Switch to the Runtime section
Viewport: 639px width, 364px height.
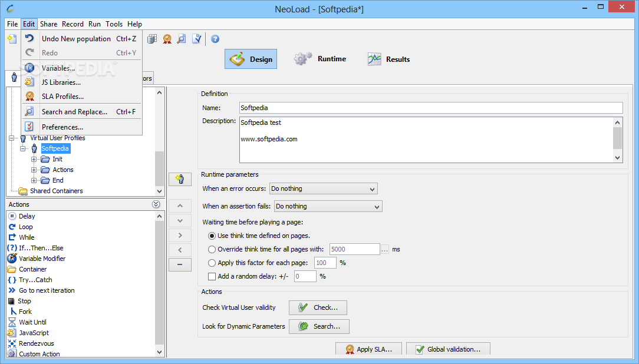[320, 59]
